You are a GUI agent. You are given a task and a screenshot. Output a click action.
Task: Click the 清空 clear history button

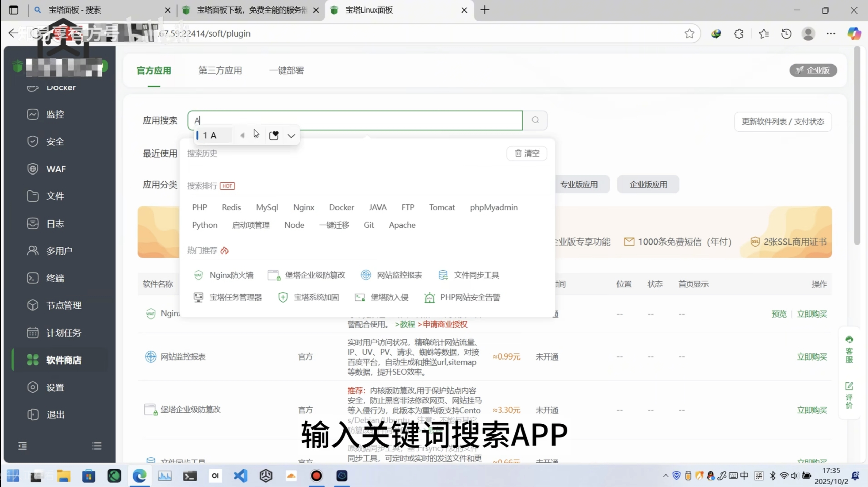(527, 153)
